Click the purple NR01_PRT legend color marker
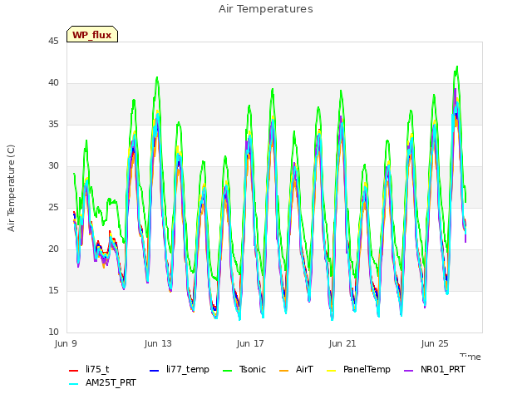This screenshot has width=532, height=399. [408, 371]
